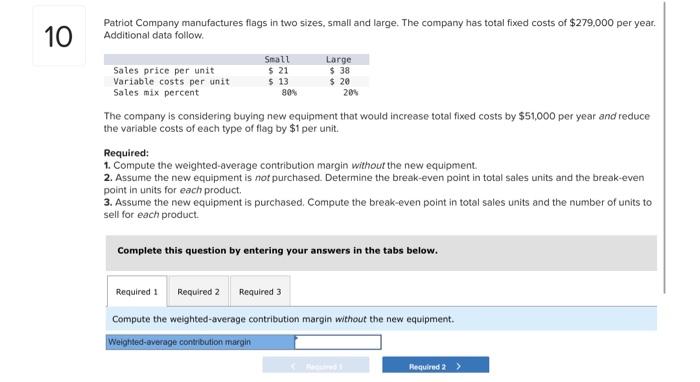Click the right chevron arrow on Required 2 button
This screenshot has height=382, width=700.
458,366
